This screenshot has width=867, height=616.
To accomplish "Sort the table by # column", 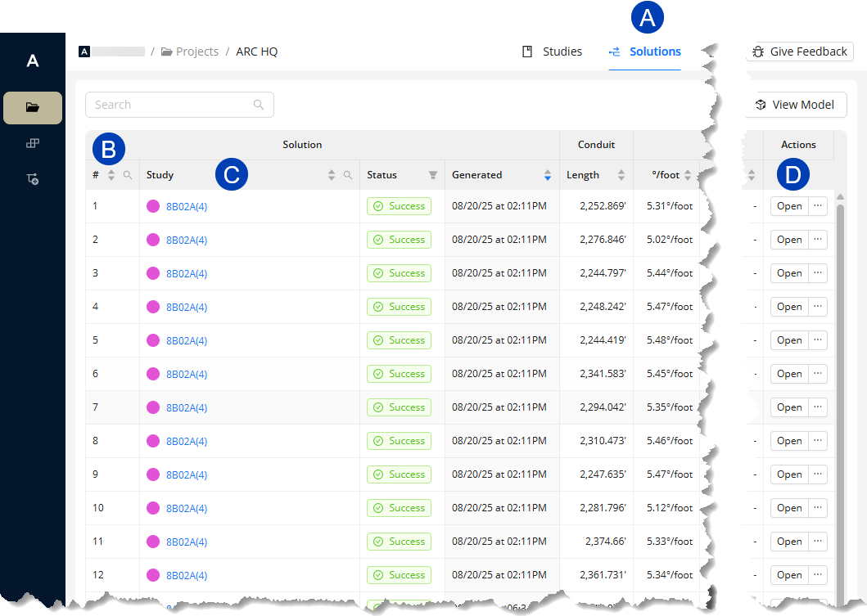I will coord(111,175).
